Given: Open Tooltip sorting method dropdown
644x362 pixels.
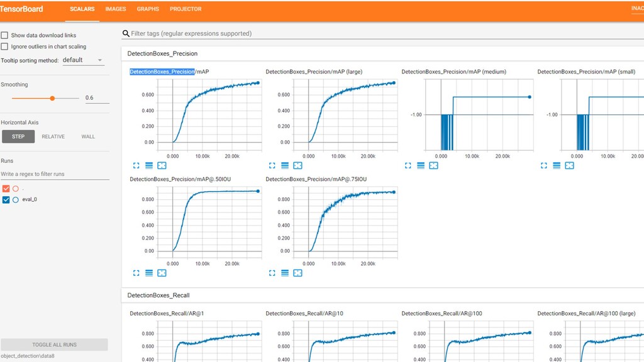Looking at the screenshot, I should click(82, 60).
